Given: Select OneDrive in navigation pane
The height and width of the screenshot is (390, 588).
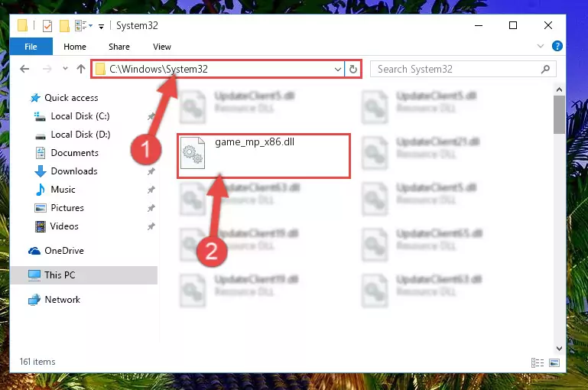Looking at the screenshot, I should point(63,251).
